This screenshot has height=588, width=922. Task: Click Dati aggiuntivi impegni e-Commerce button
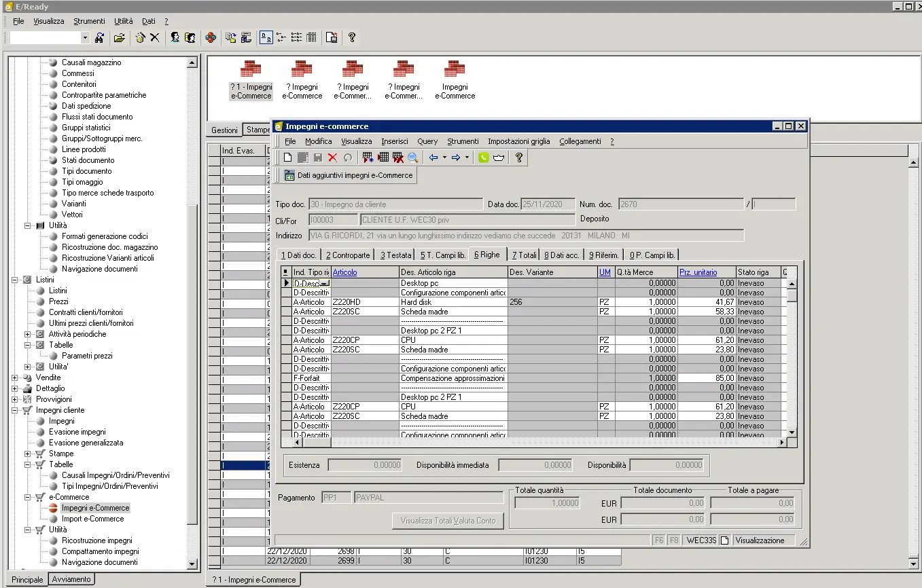point(349,175)
